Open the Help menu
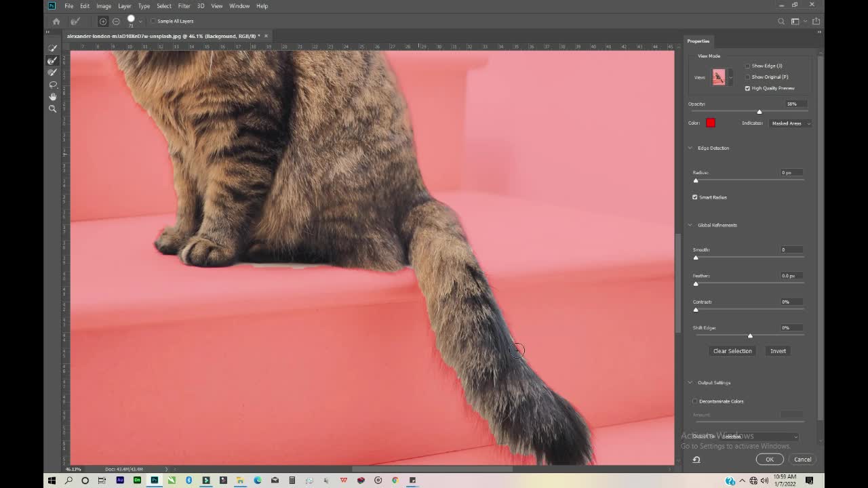The height and width of the screenshot is (488, 868). pos(262,6)
